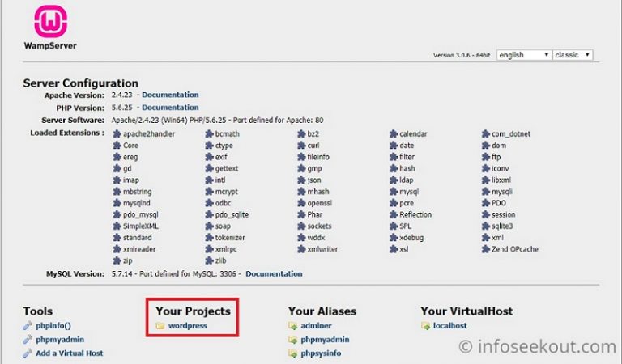Click the wrench icon beside phpinfo()
The height and width of the screenshot is (364, 622).
coord(28,326)
